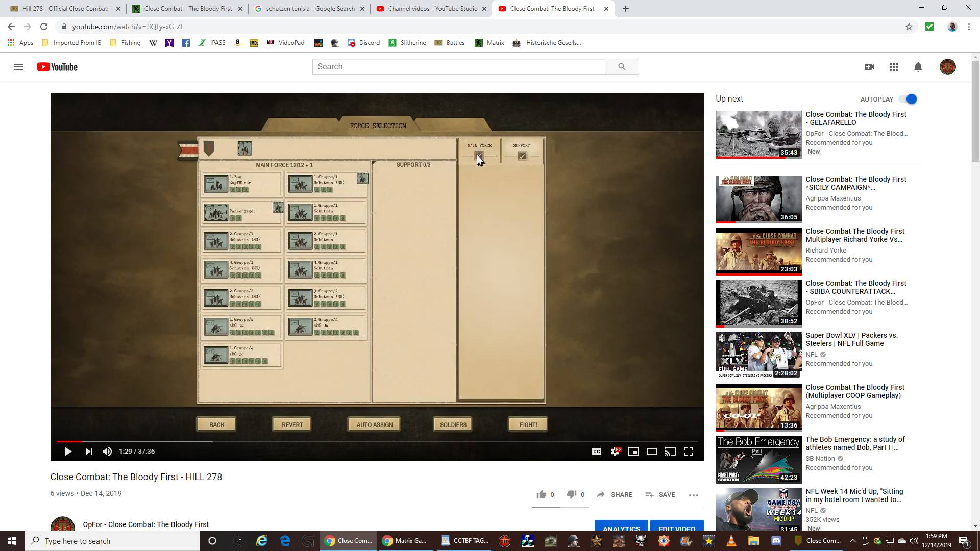Open Gelafarello video thumbnail
The height and width of the screenshot is (551, 980).
pyautogui.click(x=758, y=134)
